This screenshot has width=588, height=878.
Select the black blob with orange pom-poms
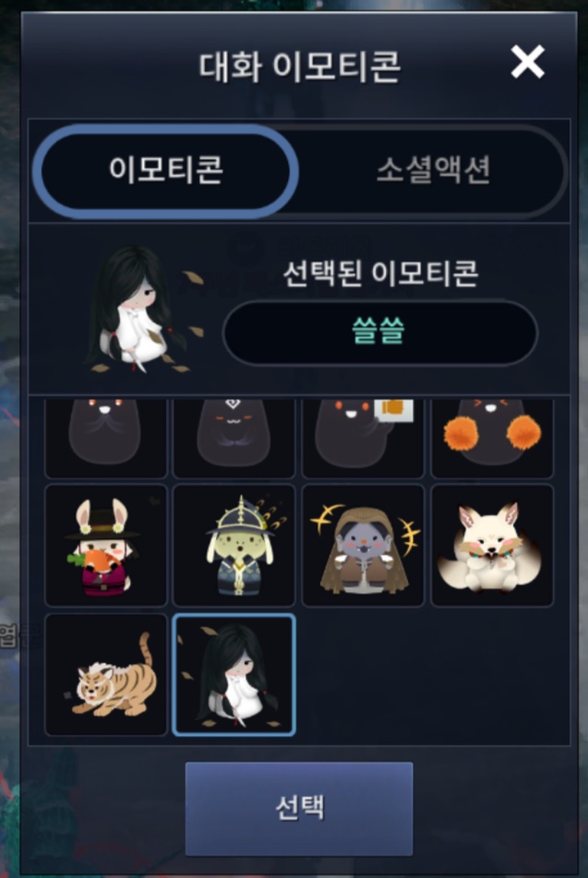click(492, 438)
